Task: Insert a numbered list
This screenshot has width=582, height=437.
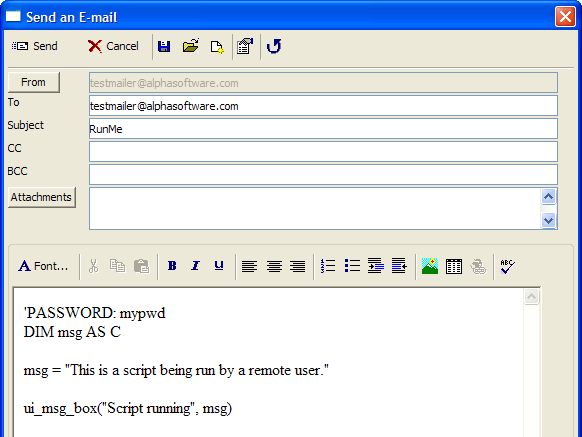Action: 328,266
